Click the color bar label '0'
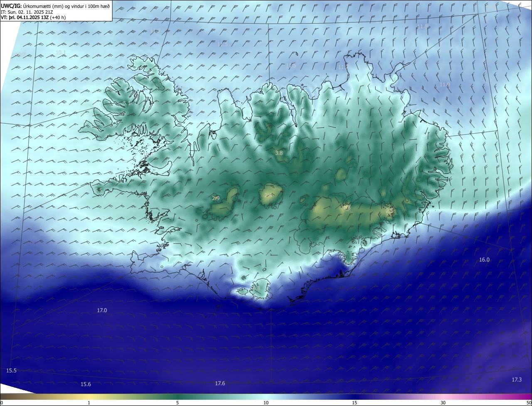532x406 pixels. (x=2, y=403)
